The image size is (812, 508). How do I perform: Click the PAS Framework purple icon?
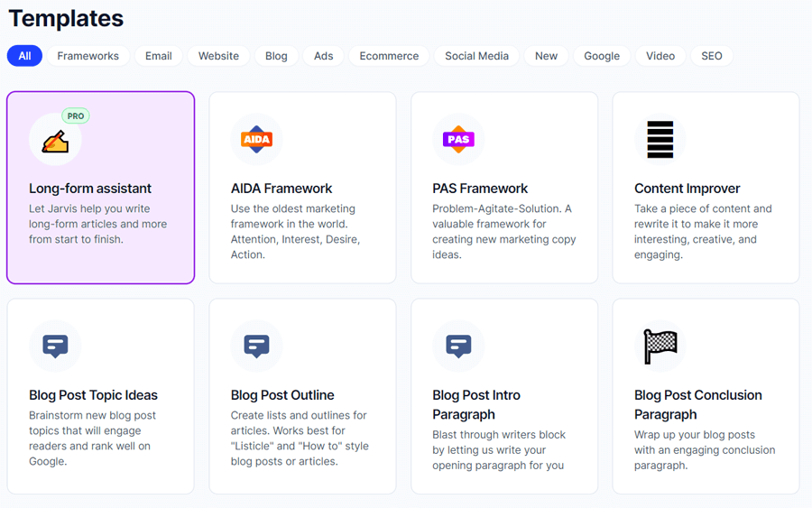tap(458, 139)
